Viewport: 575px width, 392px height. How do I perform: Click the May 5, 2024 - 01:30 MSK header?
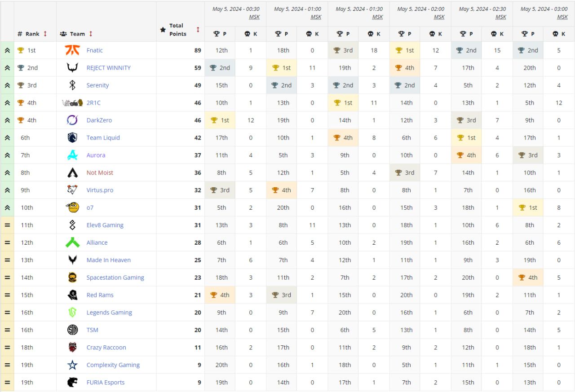coord(358,13)
